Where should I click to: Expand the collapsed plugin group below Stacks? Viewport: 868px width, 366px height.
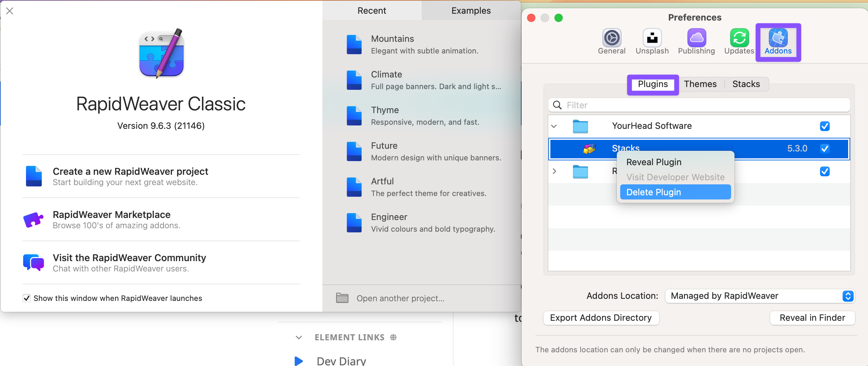click(554, 171)
